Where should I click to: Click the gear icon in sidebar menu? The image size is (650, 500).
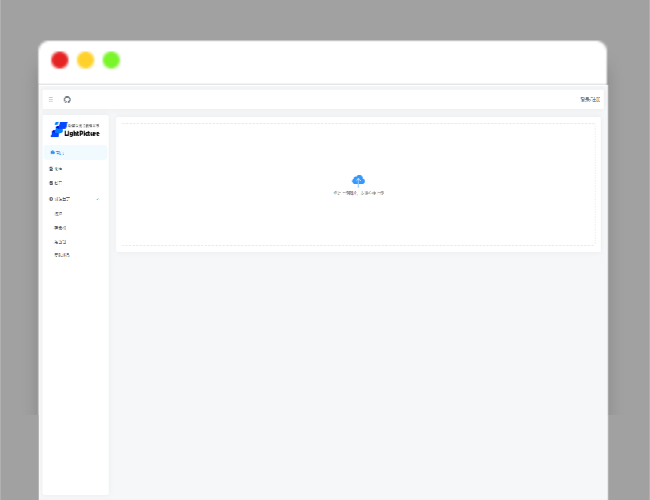tap(51, 199)
